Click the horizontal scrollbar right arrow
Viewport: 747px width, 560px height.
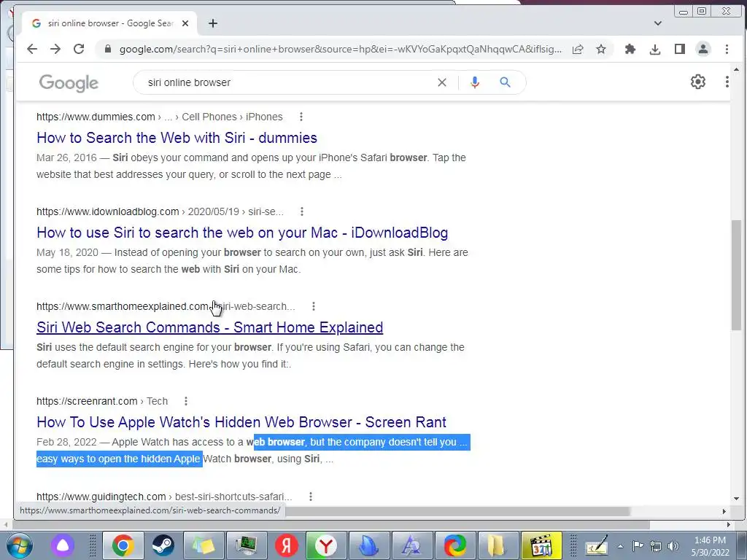tap(724, 511)
